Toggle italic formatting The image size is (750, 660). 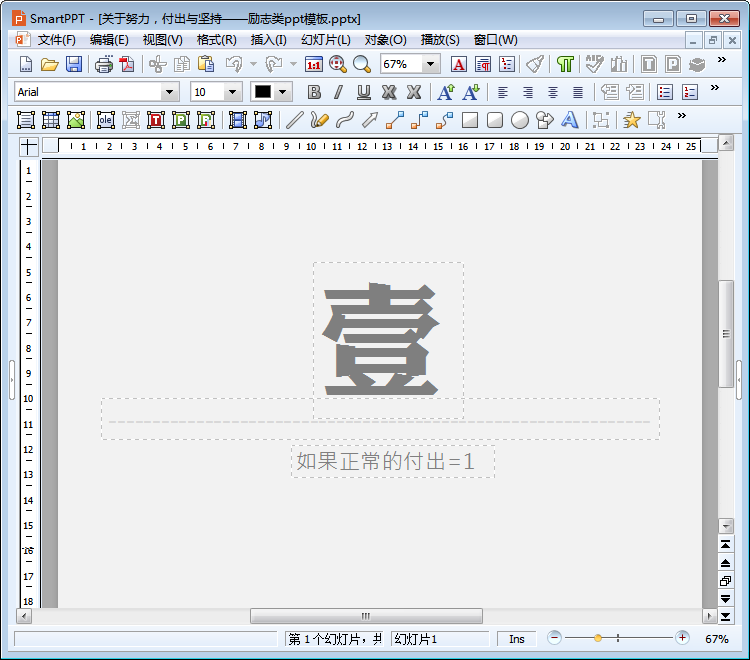pyautogui.click(x=339, y=92)
